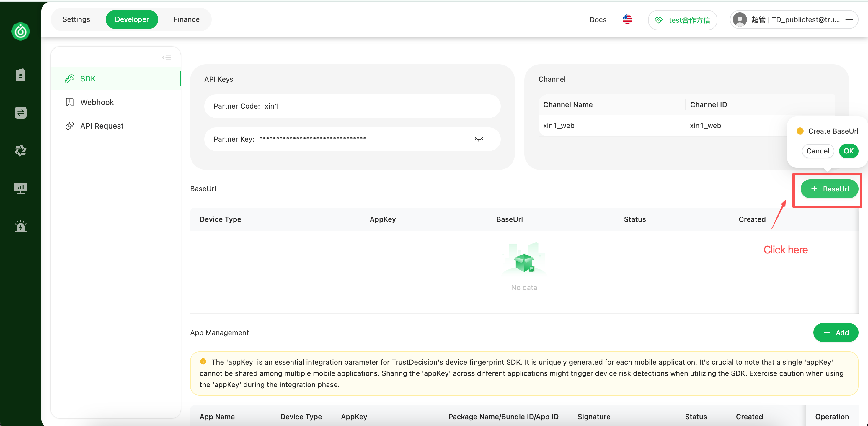Switch to the Settings tab

pyautogui.click(x=76, y=19)
